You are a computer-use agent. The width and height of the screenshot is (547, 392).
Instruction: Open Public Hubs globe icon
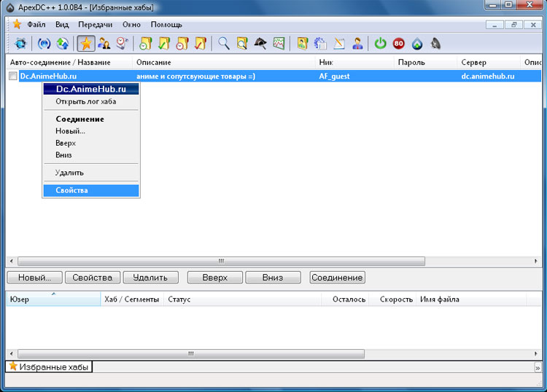pyautogui.click(x=20, y=44)
